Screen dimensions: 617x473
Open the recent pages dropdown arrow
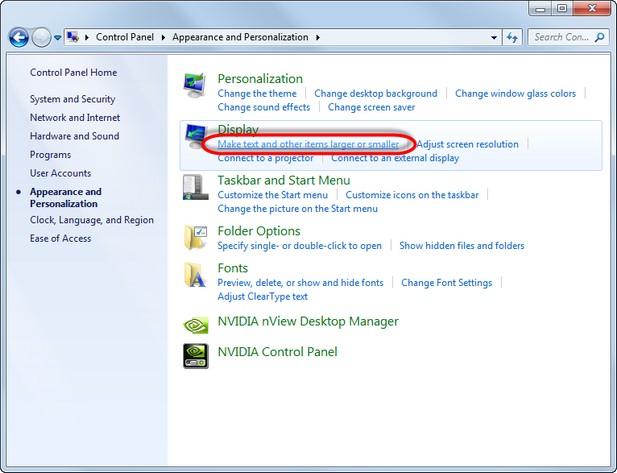coord(57,38)
